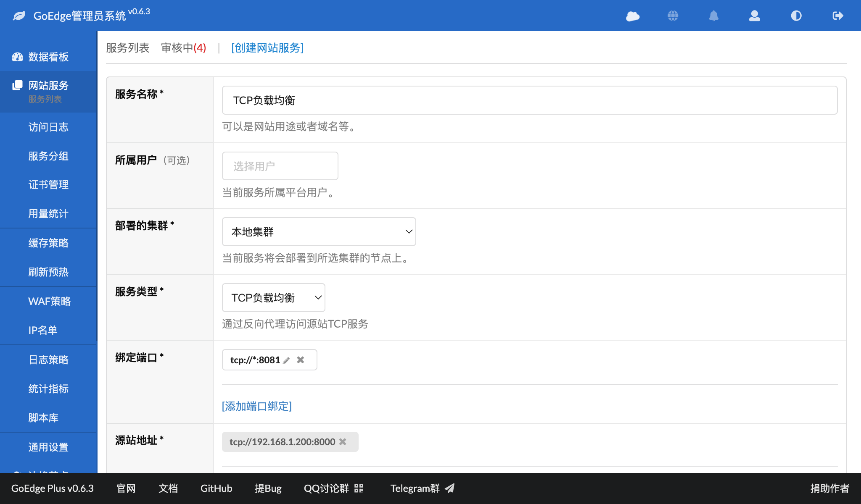Open 网站服务 in the sidebar
Screen dimensions: 861x504
[48, 85]
